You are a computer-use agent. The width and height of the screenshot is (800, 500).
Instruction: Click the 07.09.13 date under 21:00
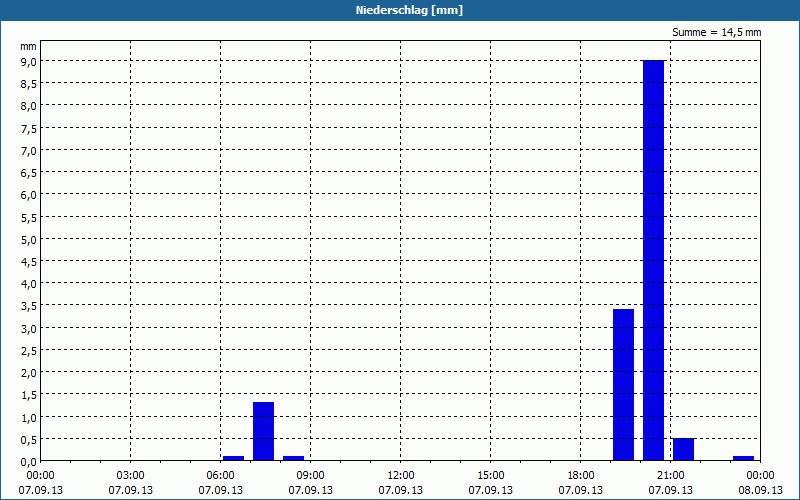[671, 490]
